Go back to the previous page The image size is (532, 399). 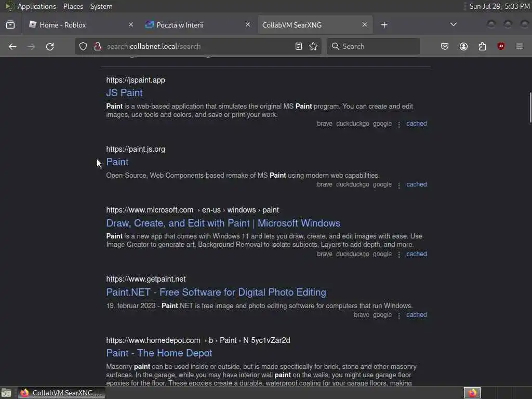(x=12, y=46)
